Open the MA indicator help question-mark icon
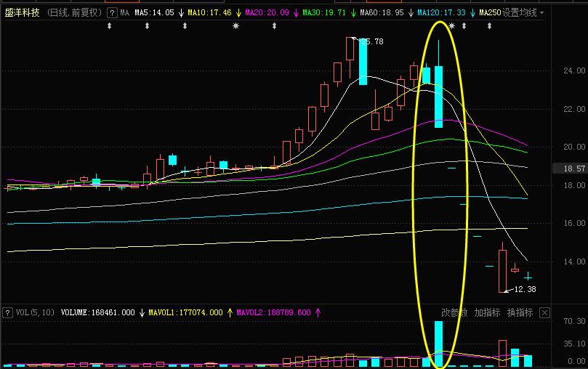This screenshot has width=588, height=369. (112, 13)
